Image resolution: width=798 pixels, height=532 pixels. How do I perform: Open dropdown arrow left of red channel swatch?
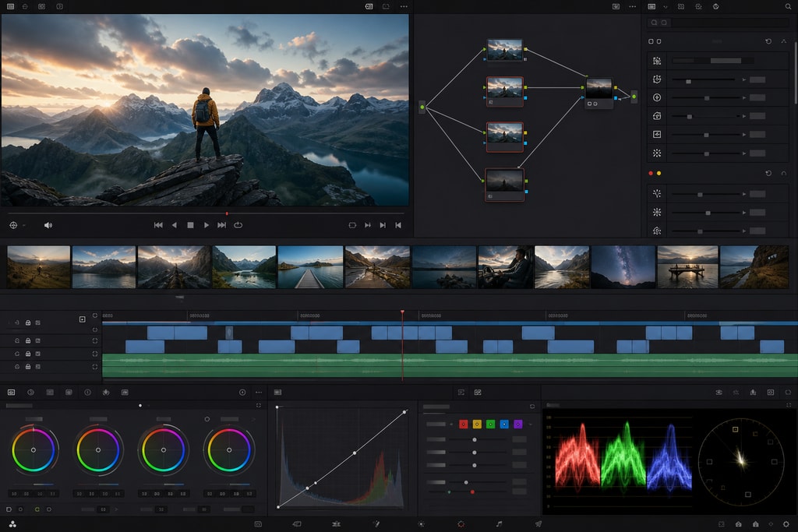coord(451,425)
